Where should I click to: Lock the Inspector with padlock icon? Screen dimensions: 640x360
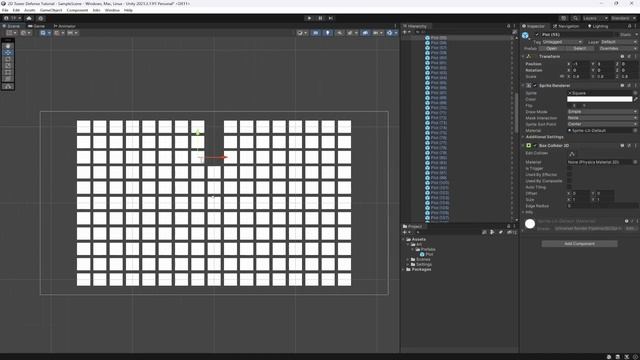click(630, 26)
